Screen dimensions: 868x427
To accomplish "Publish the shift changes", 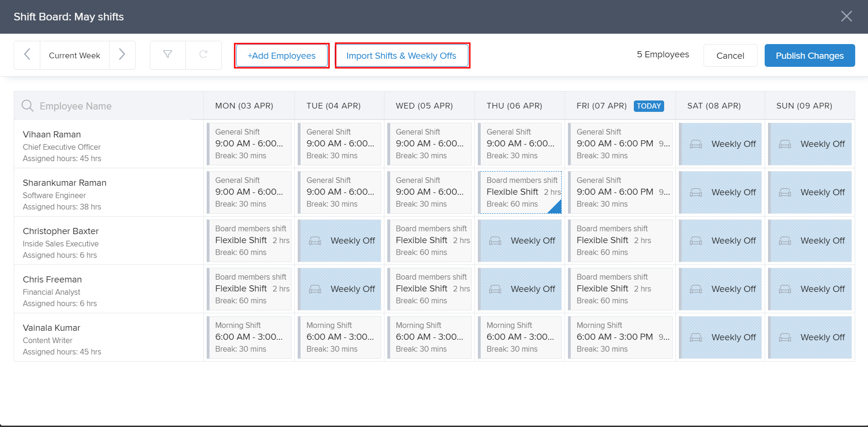I will pyautogui.click(x=809, y=56).
